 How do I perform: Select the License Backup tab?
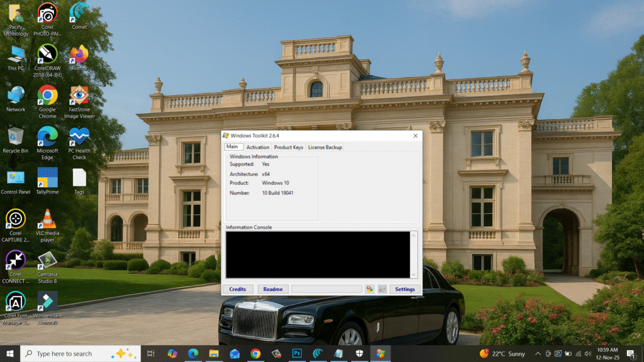tap(325, 146)
